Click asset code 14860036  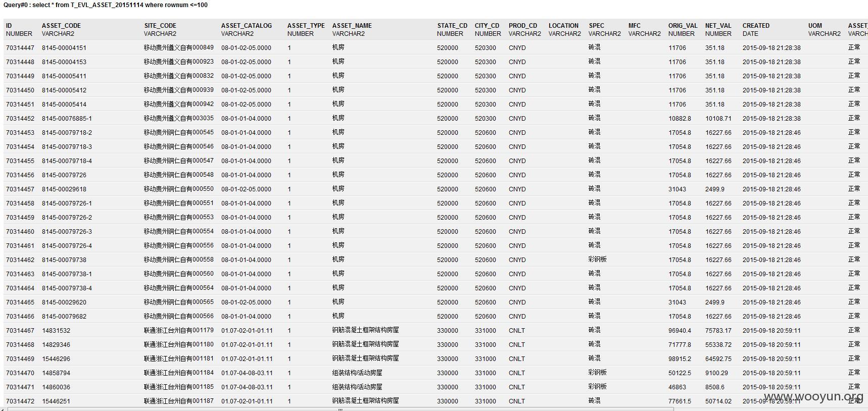tap(56, 387)
